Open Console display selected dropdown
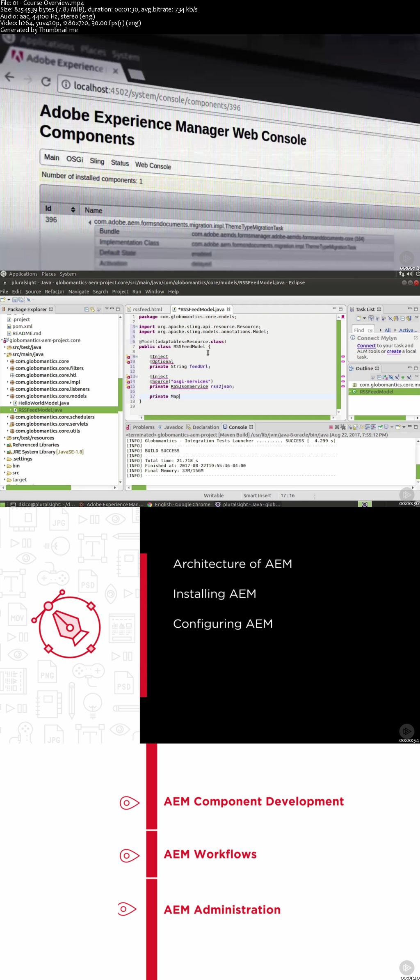Screen dimensions: 420x980 click(392, 427)
